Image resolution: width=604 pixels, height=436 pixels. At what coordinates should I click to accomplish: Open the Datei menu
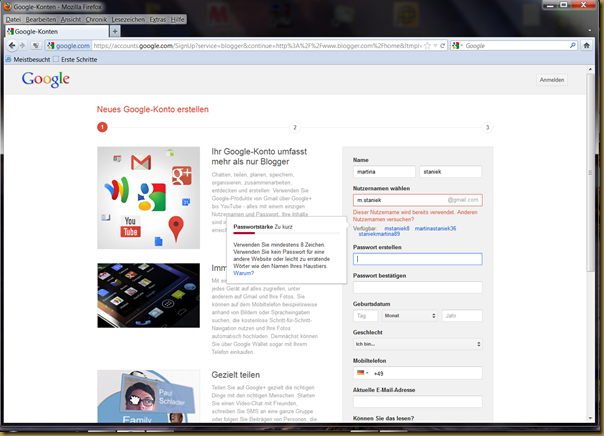click(x=13, y=19)
